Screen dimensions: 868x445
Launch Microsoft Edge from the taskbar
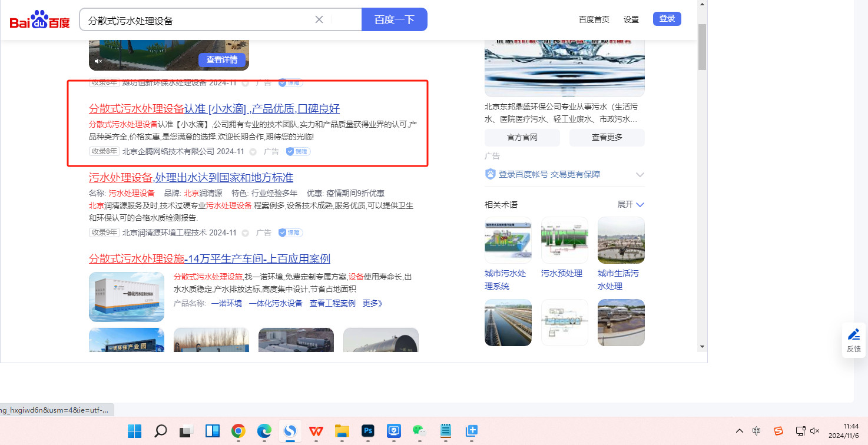(264, 431)
